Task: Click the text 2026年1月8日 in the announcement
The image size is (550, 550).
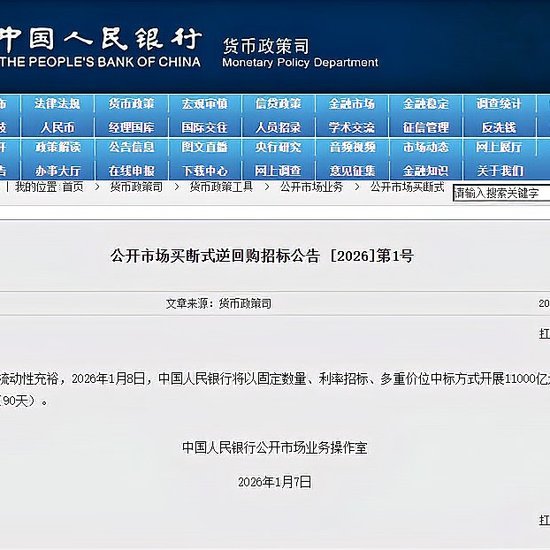Action: (108, 379)
